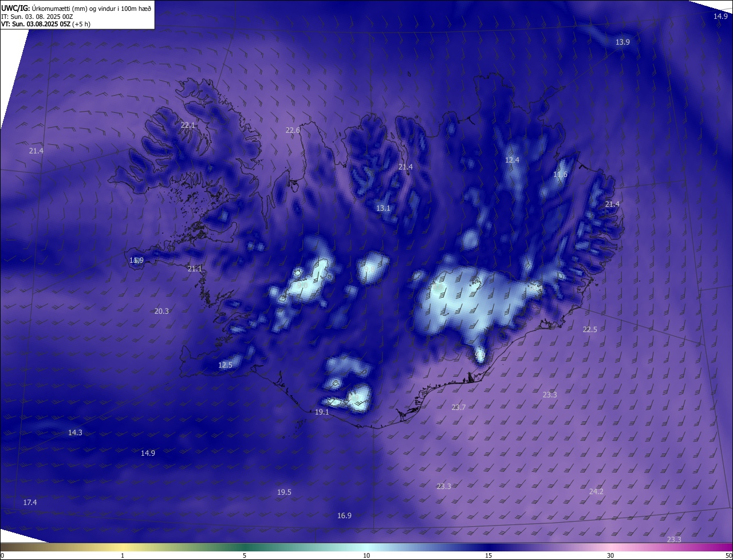Select the 19.5 value label

click(284, 492)
